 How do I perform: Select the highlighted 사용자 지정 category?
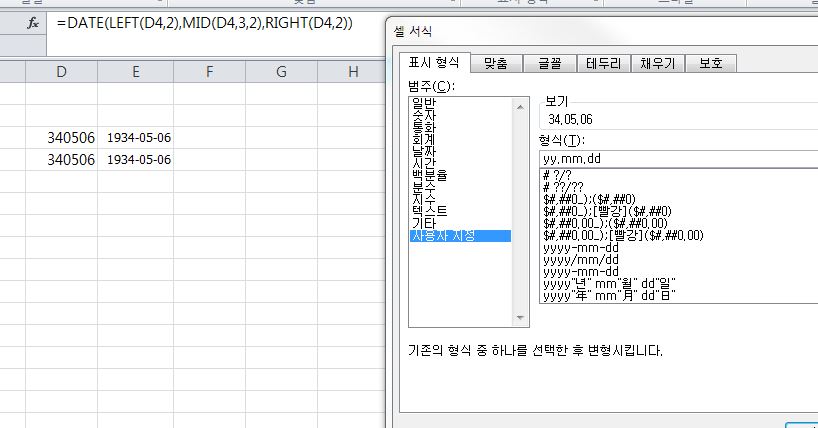[445, 236]
